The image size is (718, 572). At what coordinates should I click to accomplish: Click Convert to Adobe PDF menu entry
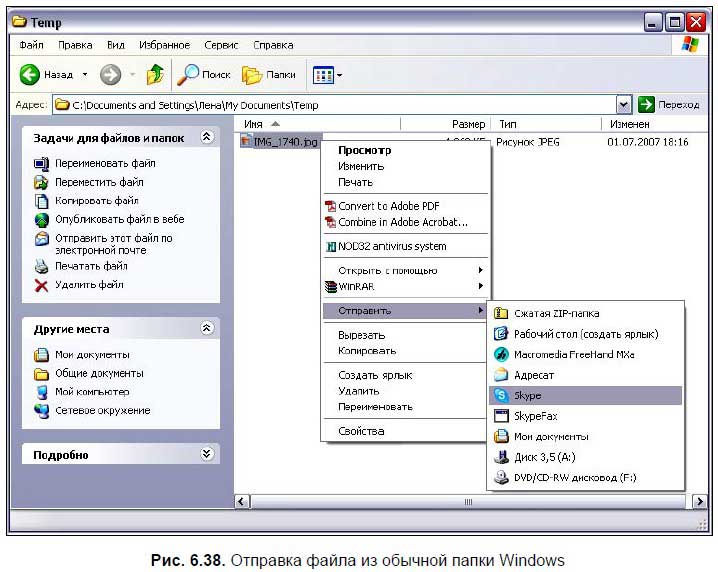[x=388, y=206]
